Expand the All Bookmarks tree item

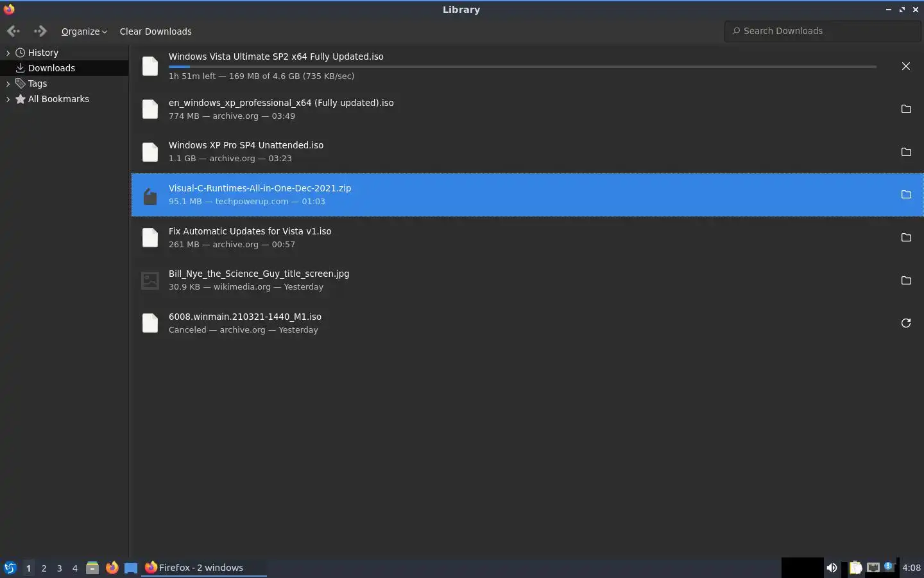pos(8,99)
